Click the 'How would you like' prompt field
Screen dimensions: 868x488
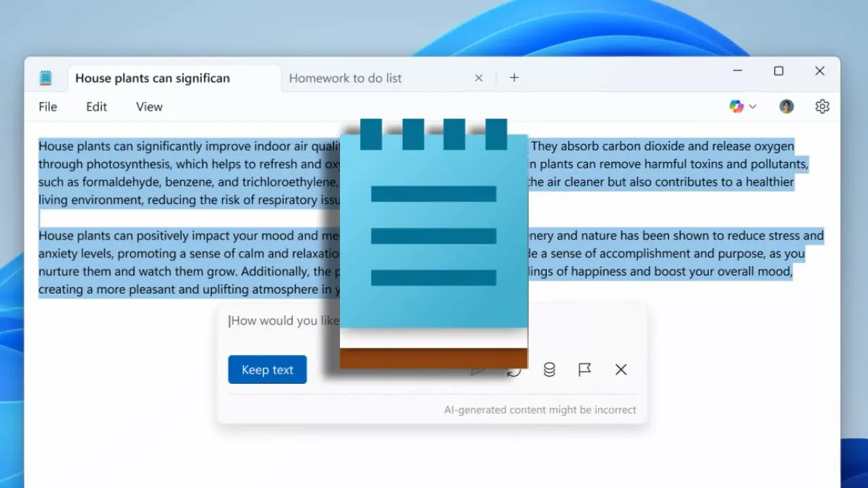[x=284, y=321]
